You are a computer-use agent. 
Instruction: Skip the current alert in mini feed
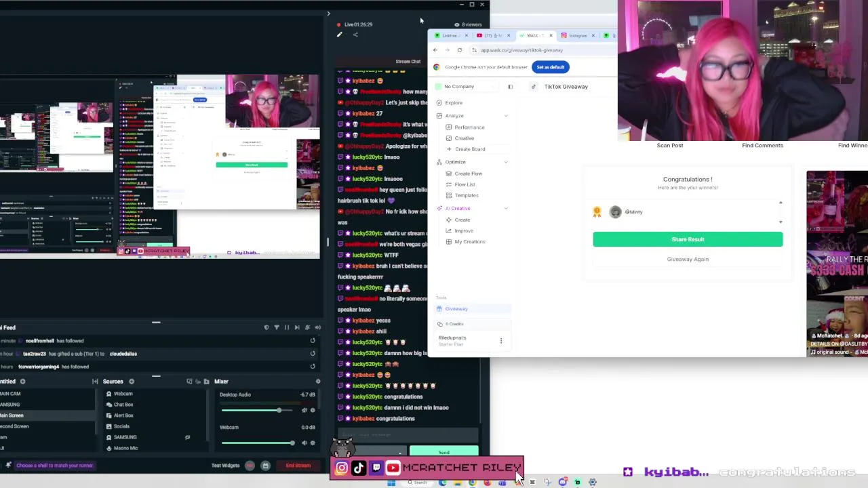(297, 327)
